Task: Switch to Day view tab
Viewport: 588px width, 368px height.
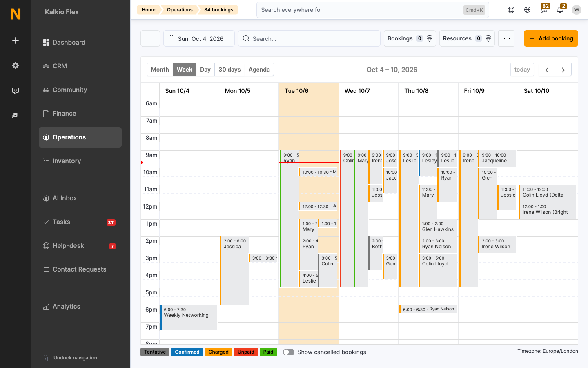Action: click(205, 70)
